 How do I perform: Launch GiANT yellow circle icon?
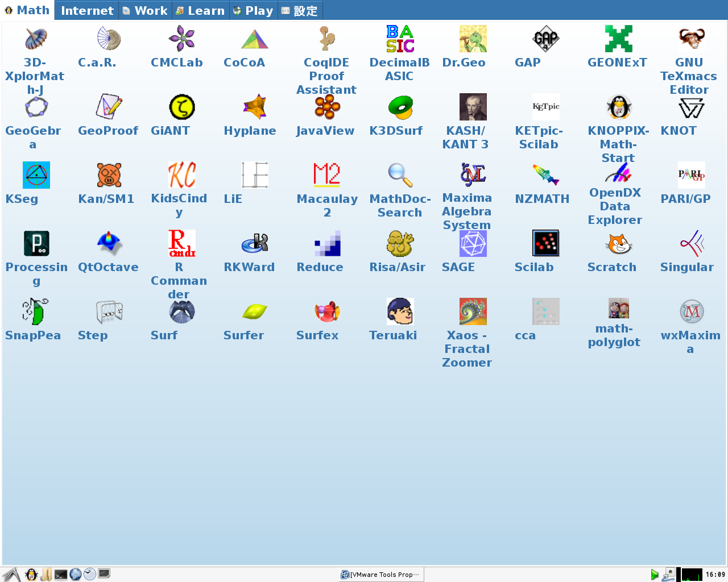(182, 107)
